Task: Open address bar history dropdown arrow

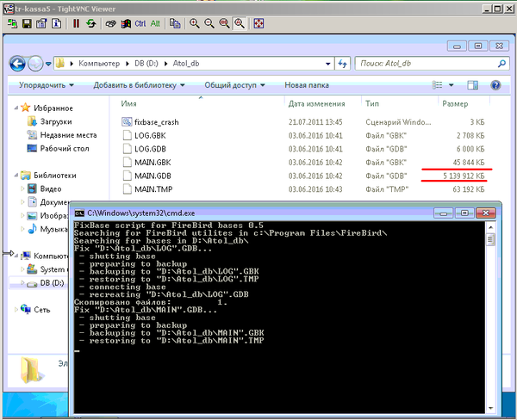Action: [x=327, y=64]
